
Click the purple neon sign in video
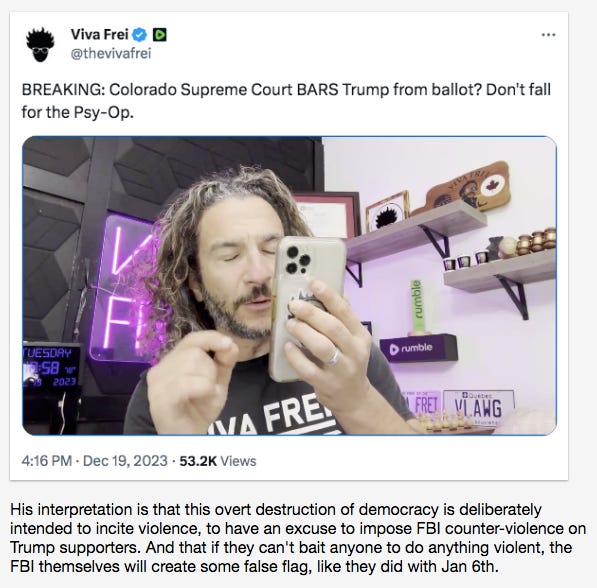126,288
